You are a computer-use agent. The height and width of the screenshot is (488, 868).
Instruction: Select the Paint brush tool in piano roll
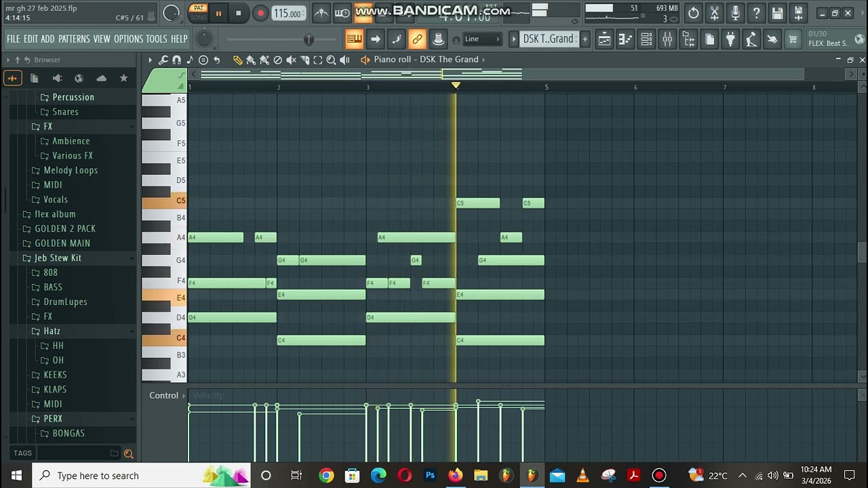[251, 60]
